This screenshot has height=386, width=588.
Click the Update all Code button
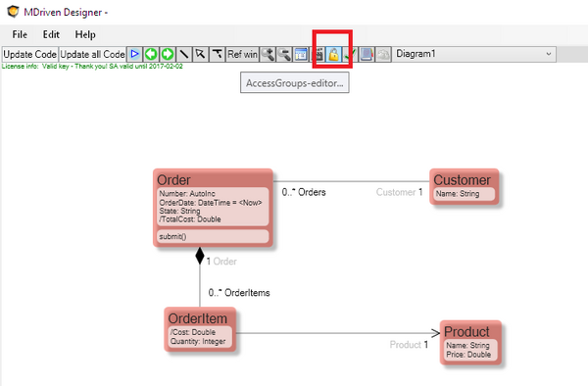(93, 54)
